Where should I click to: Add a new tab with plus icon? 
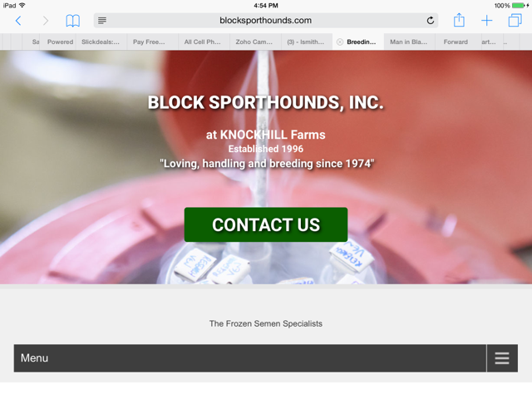[x=486, y=21]
